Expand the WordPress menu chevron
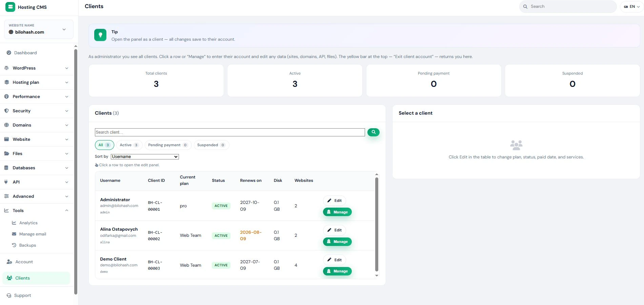This screenshot has width=644, height=305. click(66, 68)
